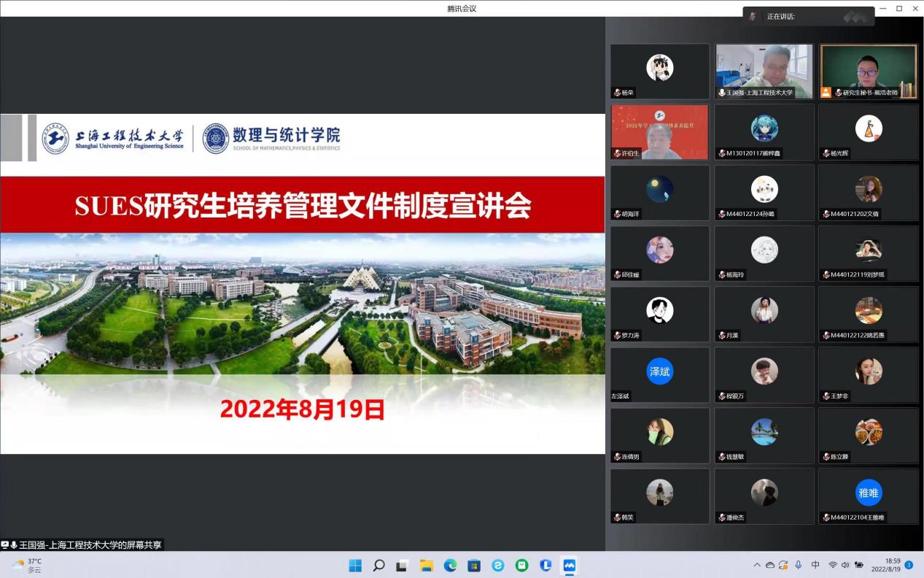Image resolution: width=924 pixels, height=578 pixels.
Task: Open Microsoft Store from the taskbar
Action: (474, 566)
